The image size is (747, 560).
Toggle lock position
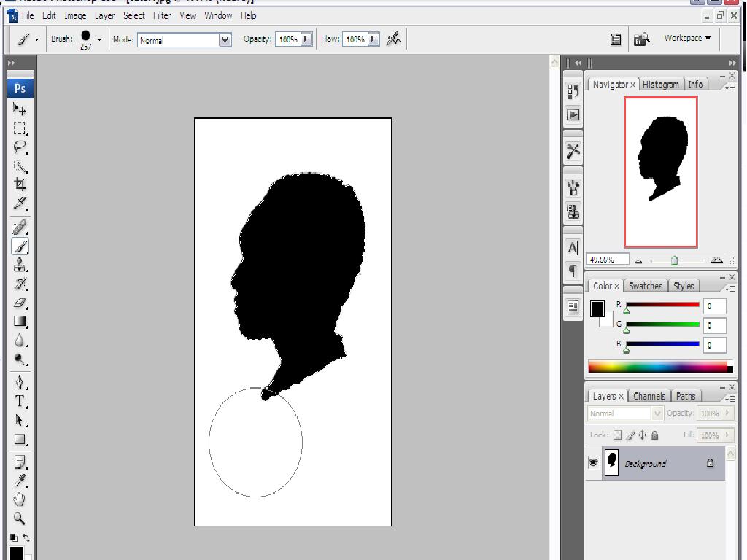(x=642, y=435)
